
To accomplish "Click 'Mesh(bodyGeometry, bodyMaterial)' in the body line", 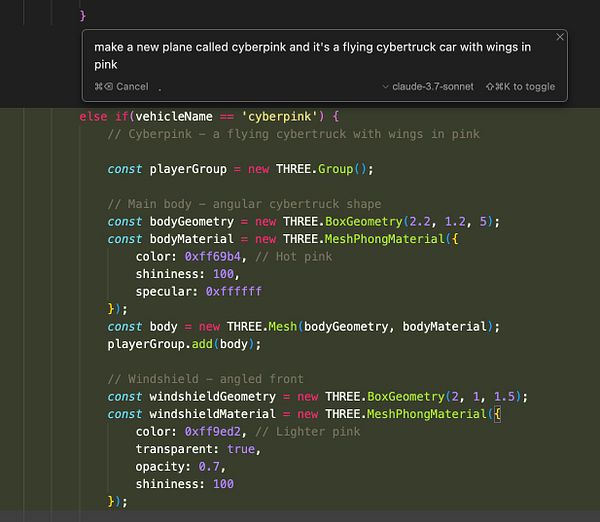I will coord(380,326).
